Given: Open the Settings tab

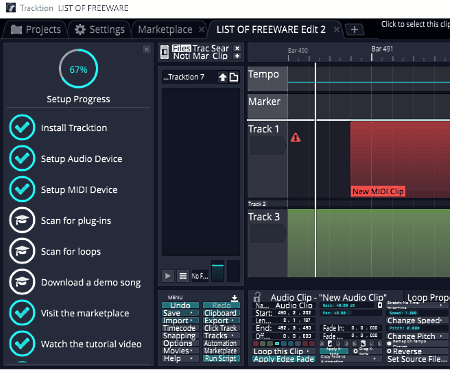Looking at the screenshot, I should pos(99,30).
